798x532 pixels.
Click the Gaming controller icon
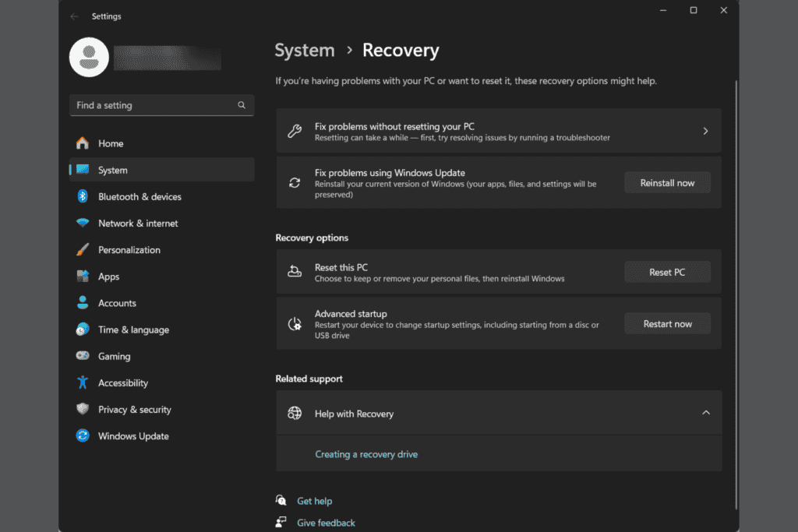tap(83, 356)
